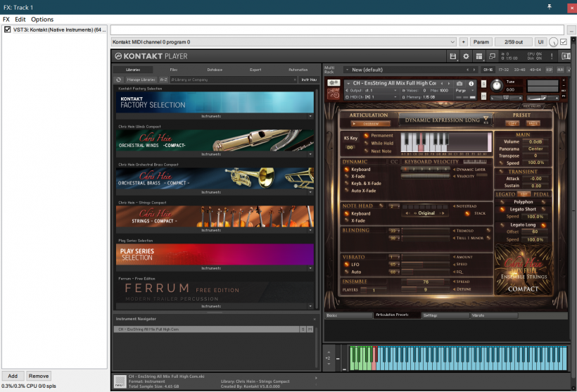Click the Remove FX button
This screenshot has width=577, height=392.
pyautogui.click(x=39, y=377)
